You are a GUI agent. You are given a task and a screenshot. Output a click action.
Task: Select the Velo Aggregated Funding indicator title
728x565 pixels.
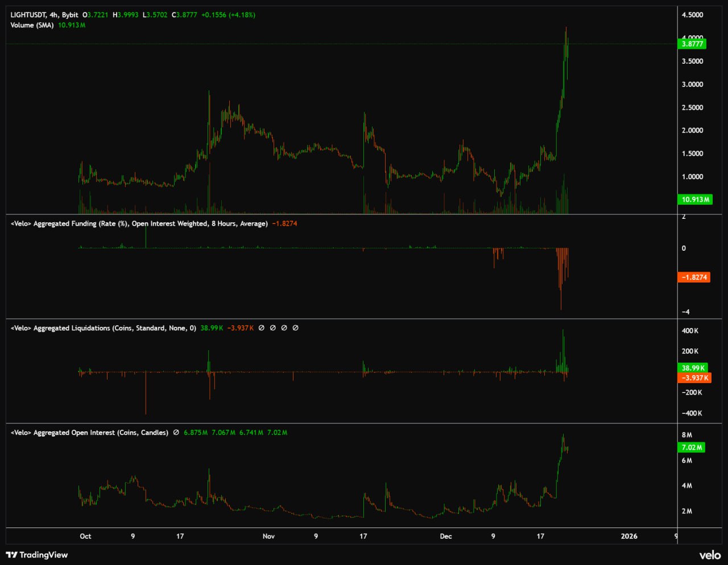pyautogui.click(x=139, y=223)
